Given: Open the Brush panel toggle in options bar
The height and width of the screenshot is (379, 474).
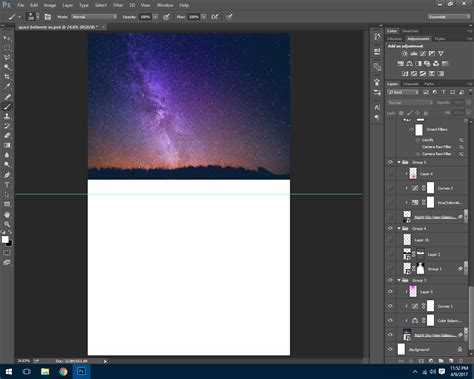Looking at the screenshot, I should pyautogui.click(x=48, y=17).
